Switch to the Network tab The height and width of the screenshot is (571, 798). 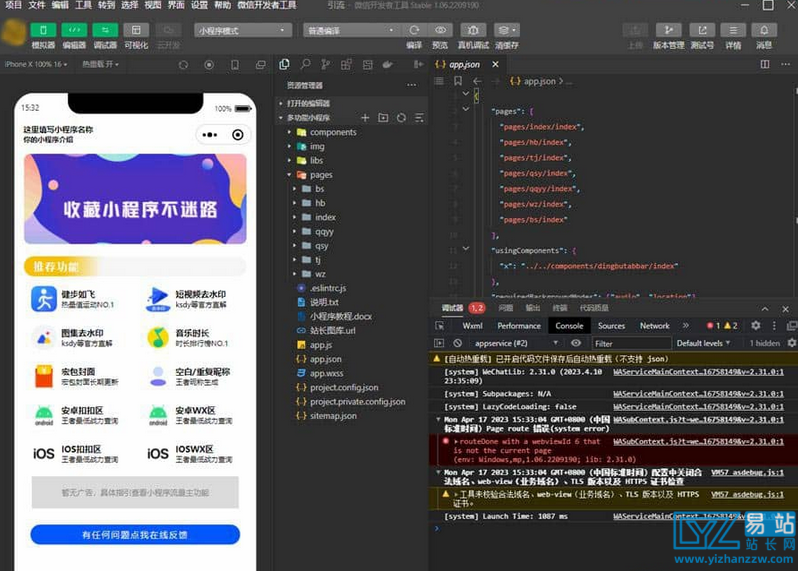tap(654, 326)
